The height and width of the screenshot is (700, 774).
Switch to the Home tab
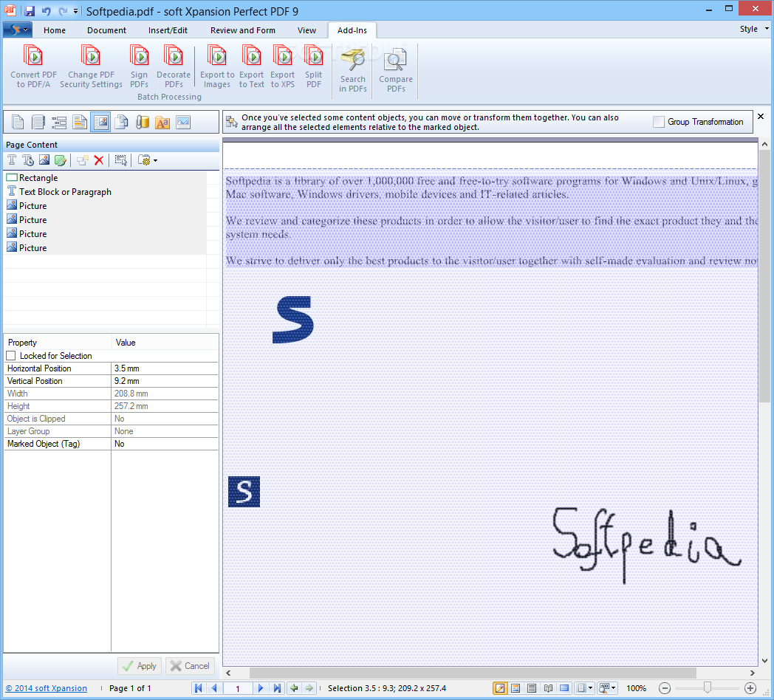[x=55, y=30]
